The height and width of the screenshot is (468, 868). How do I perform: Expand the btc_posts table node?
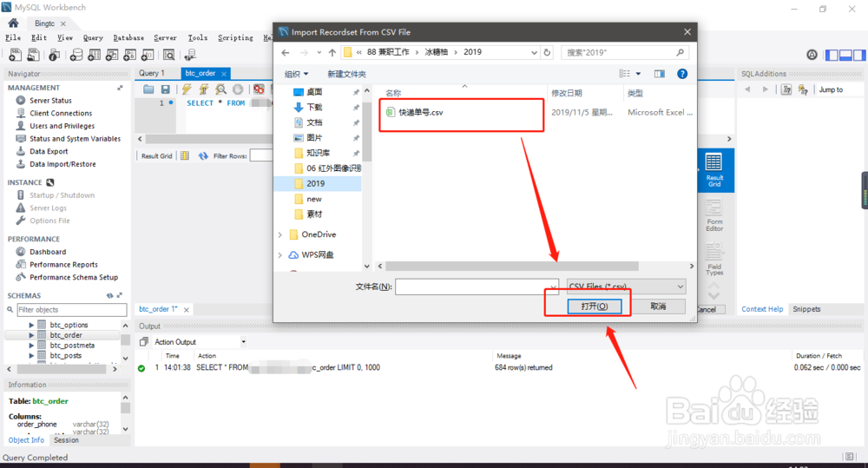click(x=31, y=356)
